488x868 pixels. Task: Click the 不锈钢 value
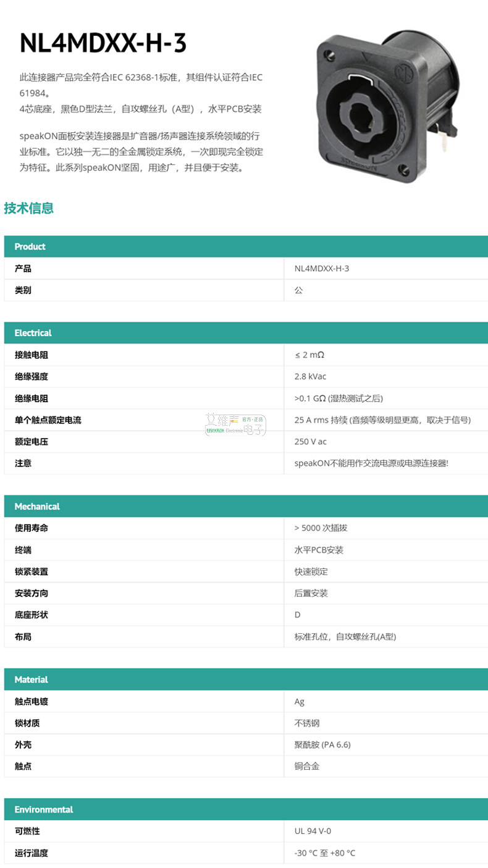point(307,723)
